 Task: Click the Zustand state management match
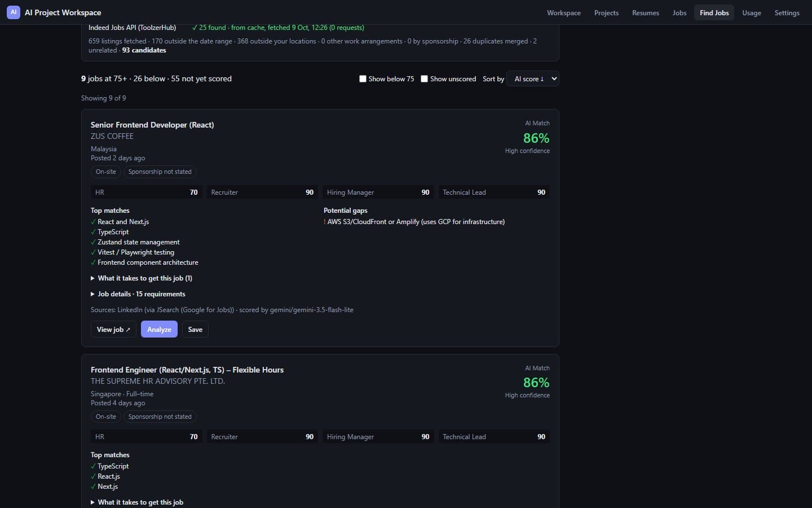tap(135, 242)
